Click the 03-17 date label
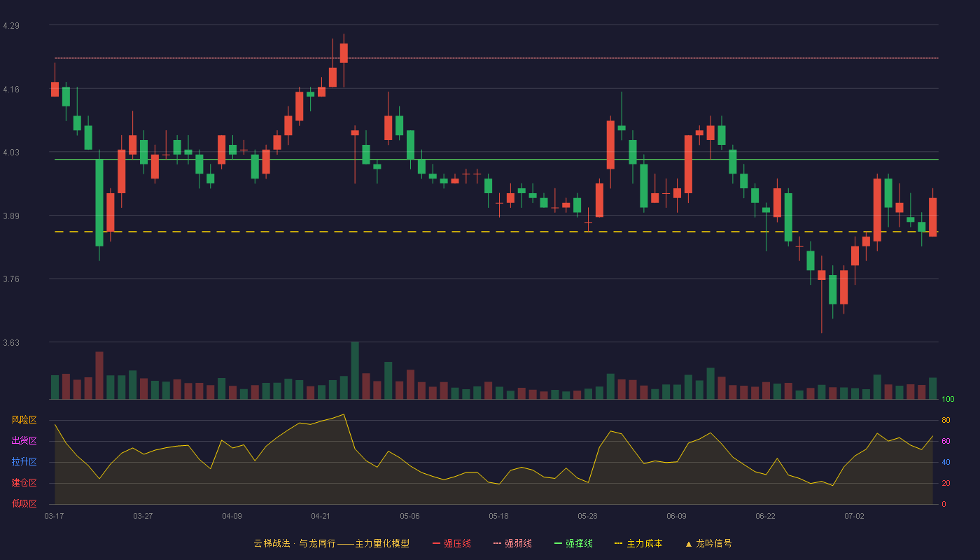The height and width of the screenshot is (560, 980). (x=54, y=516)
